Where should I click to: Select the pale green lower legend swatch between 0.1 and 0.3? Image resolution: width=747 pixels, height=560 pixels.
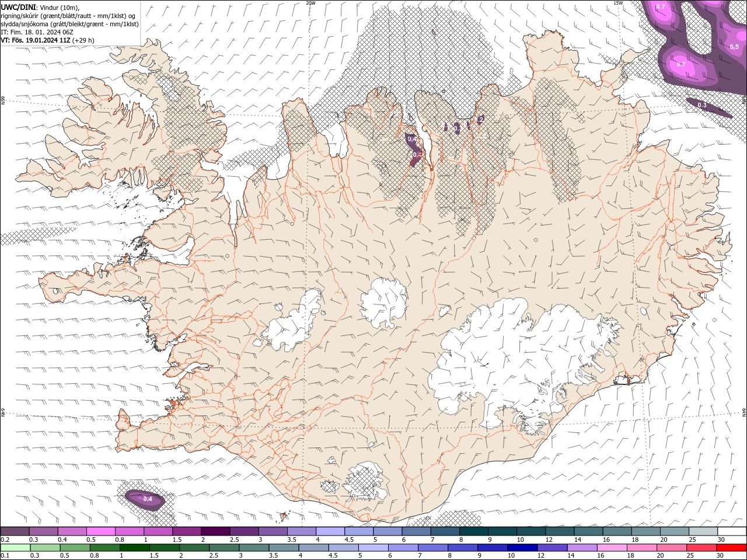15,548
